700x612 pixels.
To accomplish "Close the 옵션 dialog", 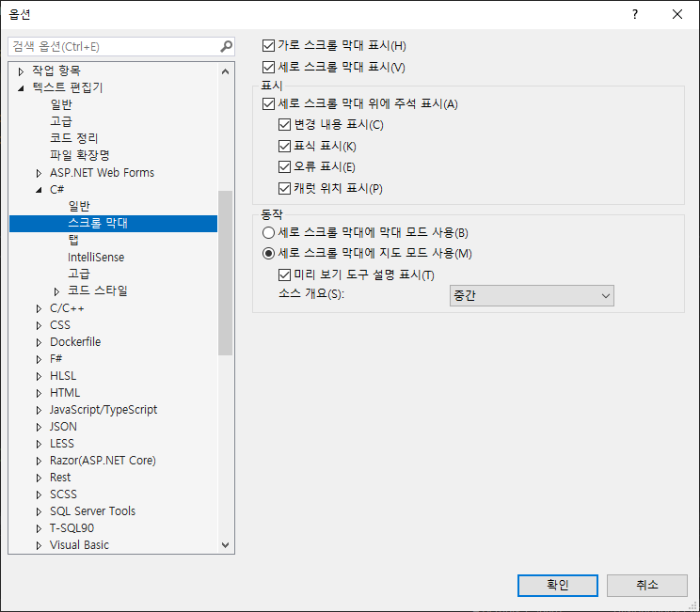I will (677, 14).
